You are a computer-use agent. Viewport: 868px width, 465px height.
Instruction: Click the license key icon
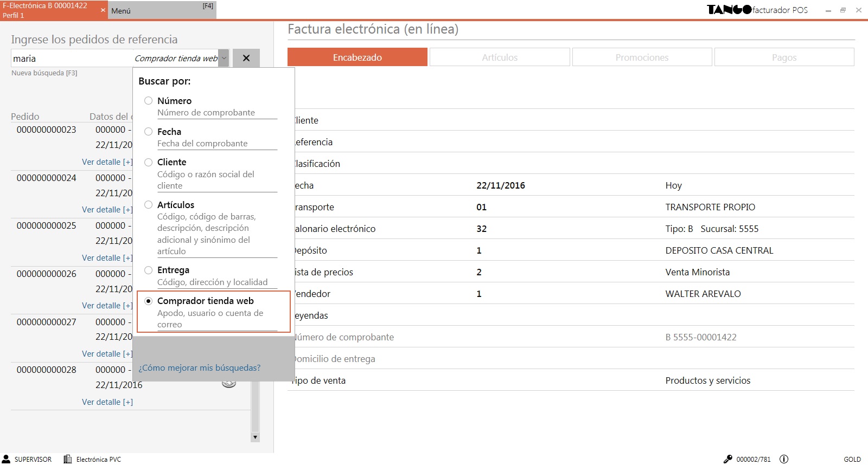pyautogui.click(x=727, y=459)
